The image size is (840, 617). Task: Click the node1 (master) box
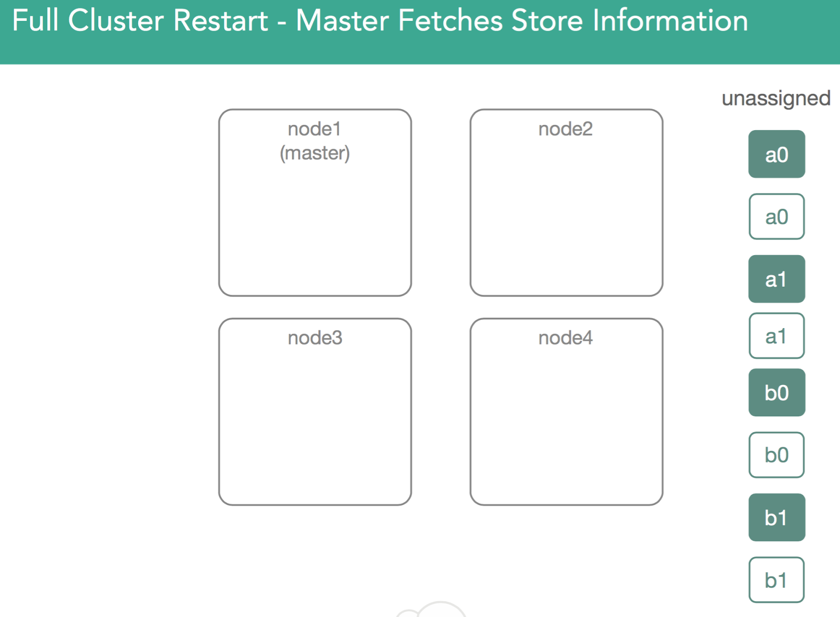315,203
